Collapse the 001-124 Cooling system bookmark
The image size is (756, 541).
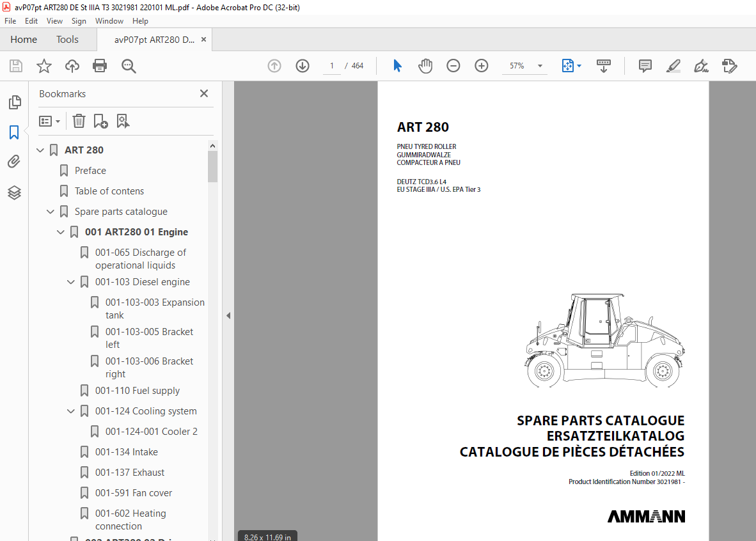[x=71, y=411]
